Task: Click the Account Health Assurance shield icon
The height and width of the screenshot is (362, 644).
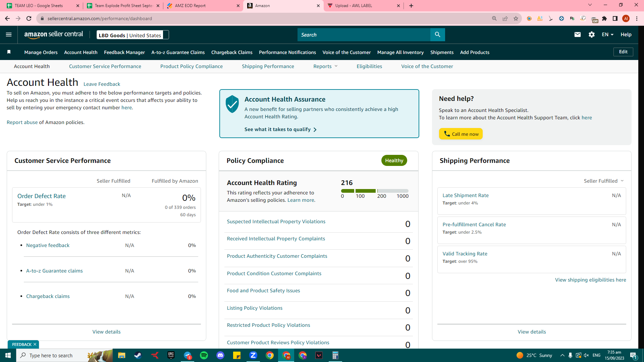Action: click(232, 104)
